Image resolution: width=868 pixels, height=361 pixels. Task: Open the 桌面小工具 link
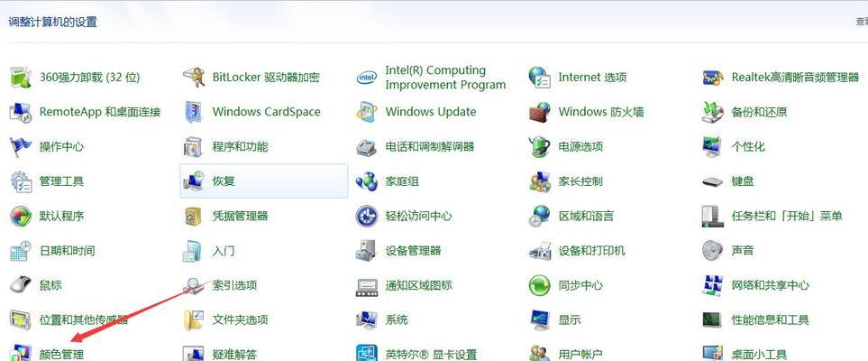[759, 354]
